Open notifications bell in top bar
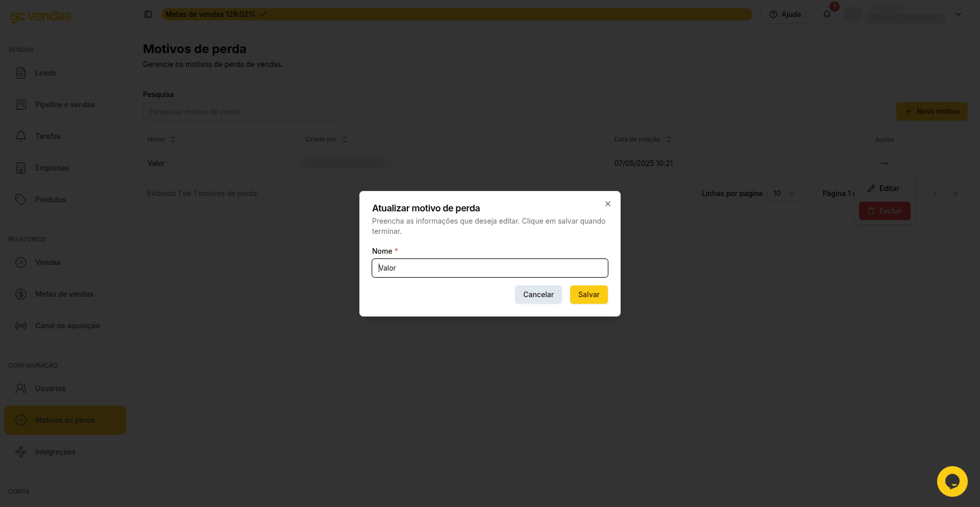980x507 pixels. pos(827,14)
